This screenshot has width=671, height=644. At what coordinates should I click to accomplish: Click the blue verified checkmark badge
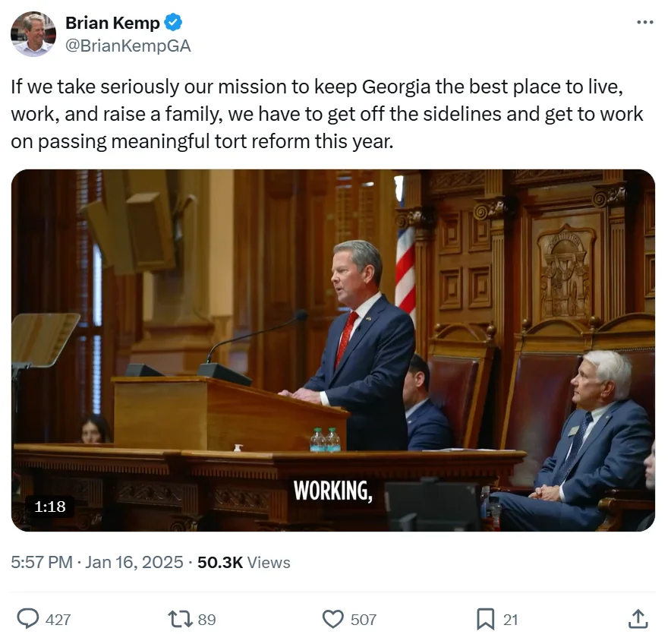click(173, 23)
